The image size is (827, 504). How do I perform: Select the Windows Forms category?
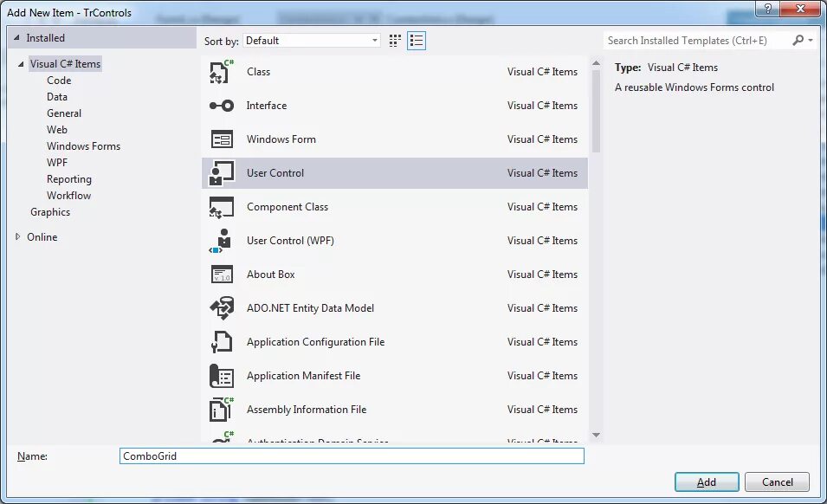tap(83, 145)
